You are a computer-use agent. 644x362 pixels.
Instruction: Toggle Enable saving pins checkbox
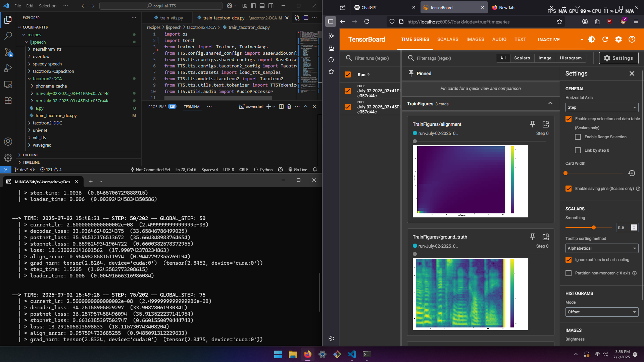click(x=568, y=189)
